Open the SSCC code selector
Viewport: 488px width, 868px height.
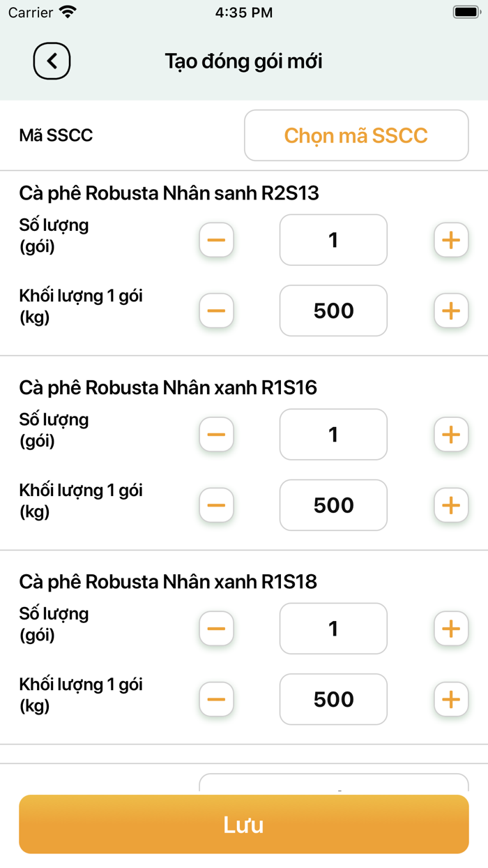(x=356, y=135)
